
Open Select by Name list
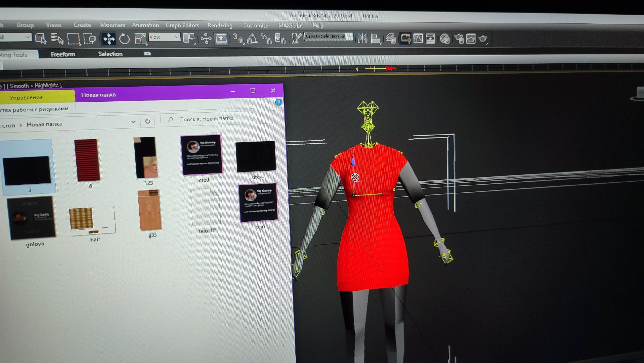[x=57, y=39]
